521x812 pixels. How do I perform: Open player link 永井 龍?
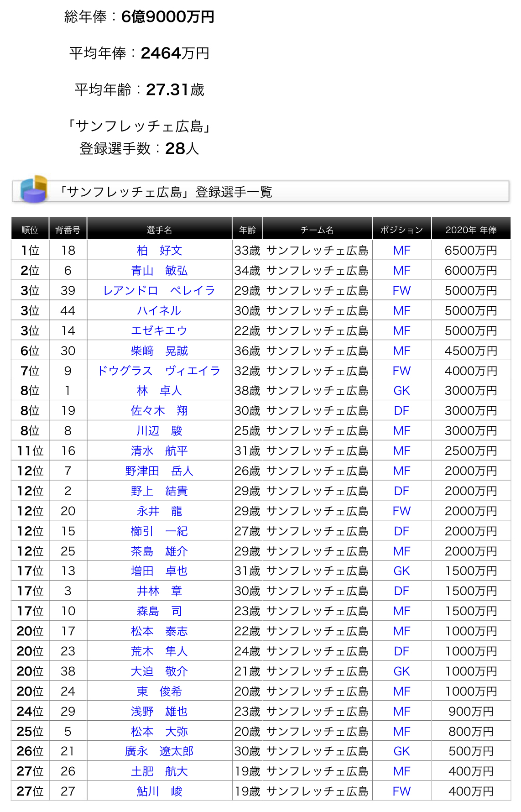click(159, 511)
